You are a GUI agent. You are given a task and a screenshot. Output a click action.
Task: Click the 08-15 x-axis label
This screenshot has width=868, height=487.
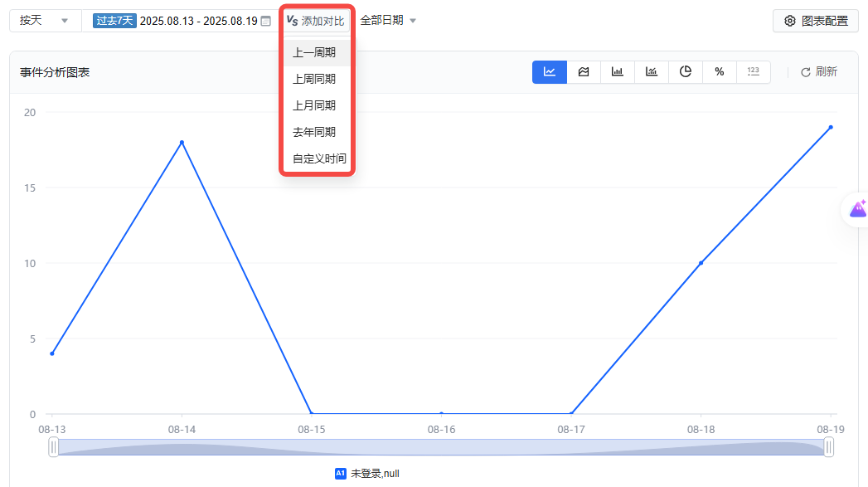[x=312, y=430]
